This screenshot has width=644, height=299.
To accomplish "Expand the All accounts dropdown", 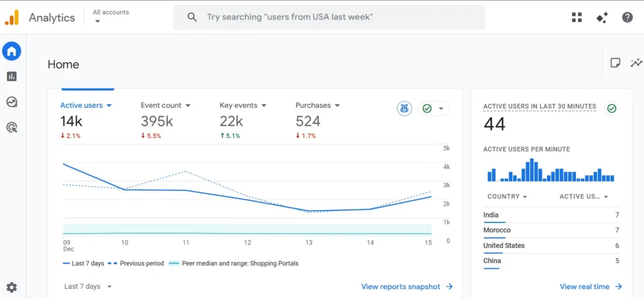I will click(x=110, y=16).
